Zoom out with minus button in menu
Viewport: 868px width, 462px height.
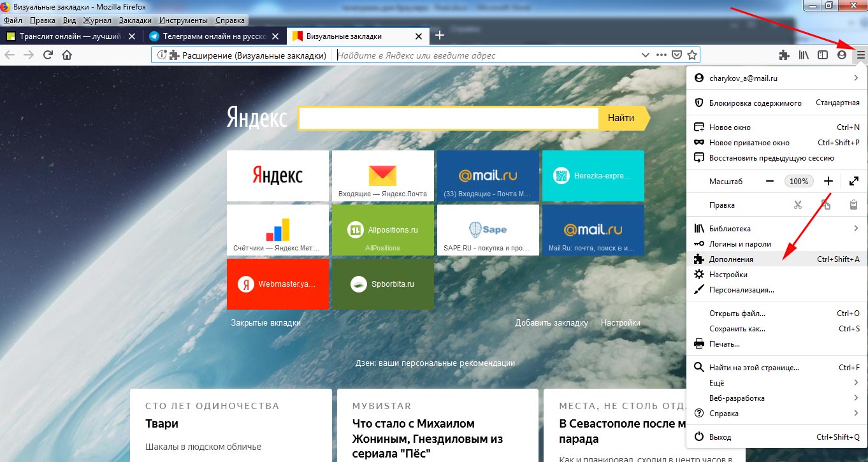click(769, 182)
